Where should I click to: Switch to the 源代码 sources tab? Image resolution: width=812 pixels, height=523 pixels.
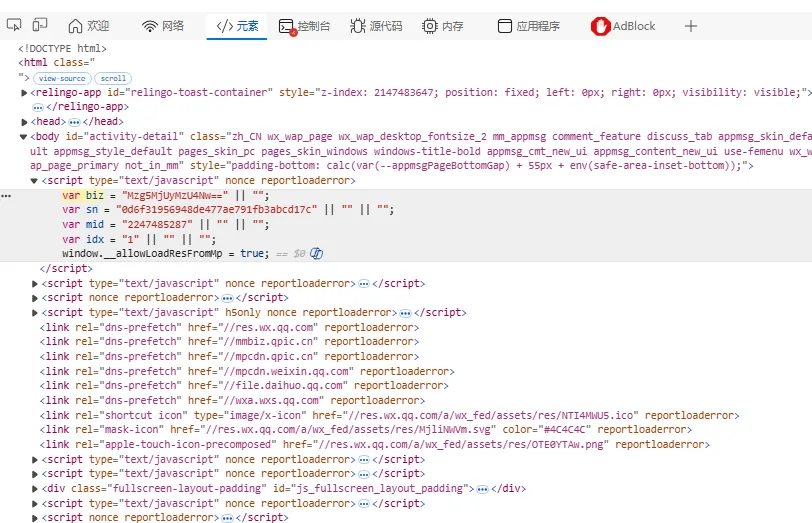[x=376, y=26]
